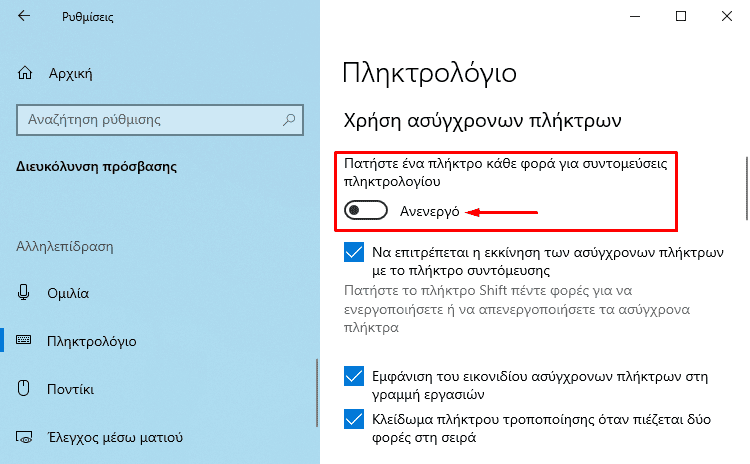Uncheck Εμφάνιση του εικονιδίου ασύγχρονων πλήκτρων
750x464 pixels.
coord(354,376)
